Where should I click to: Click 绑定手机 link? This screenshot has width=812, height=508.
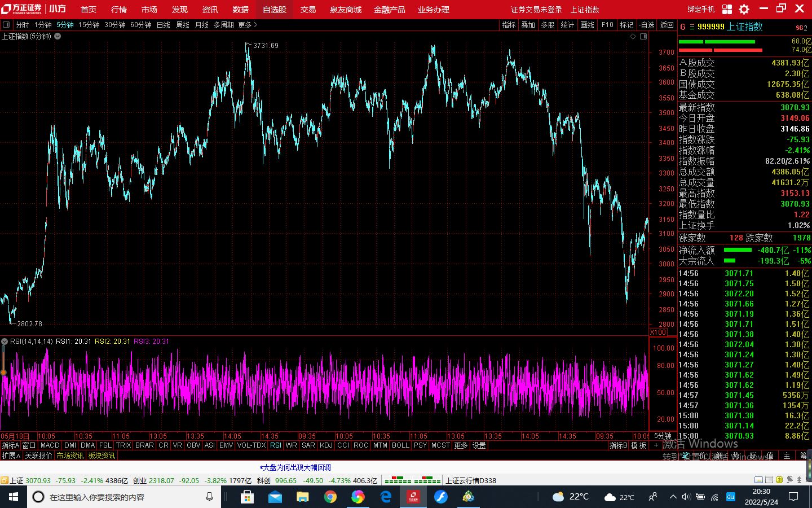click(701, 10)
